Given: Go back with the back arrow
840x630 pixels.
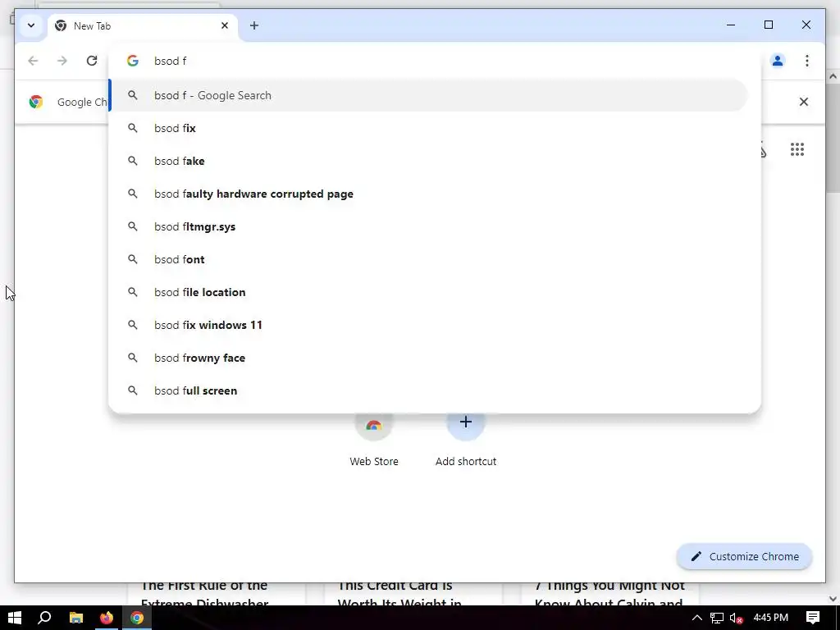Looking at the screenshot, I should coord(33,61).
